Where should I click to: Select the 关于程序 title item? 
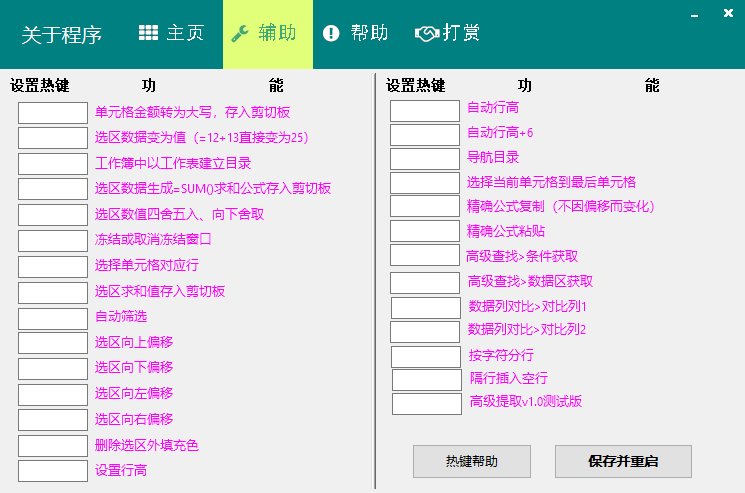[62, 35]
